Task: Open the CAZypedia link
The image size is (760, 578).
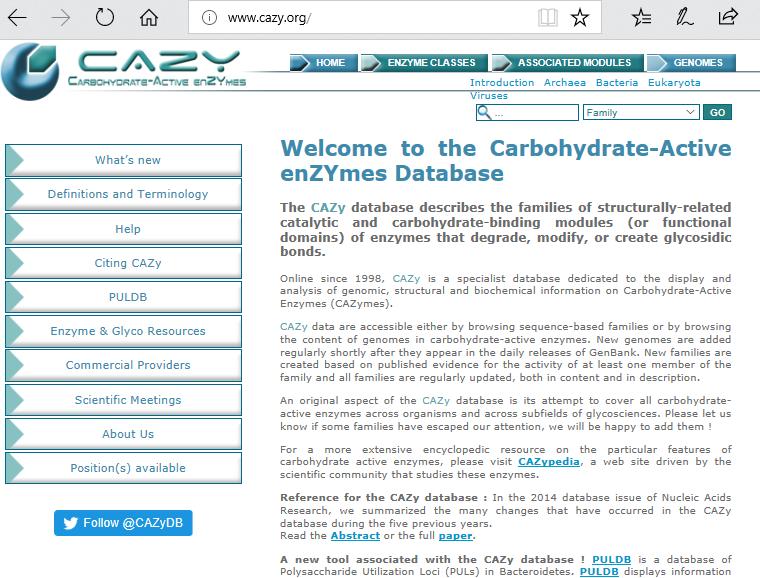Action: (x=549, y=462)
